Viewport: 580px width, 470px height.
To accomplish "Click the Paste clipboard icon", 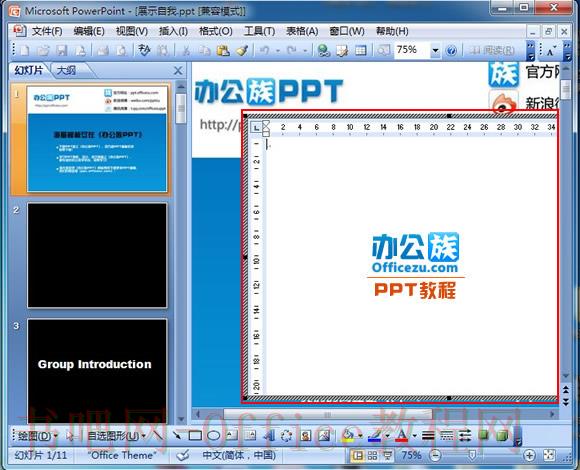I will tap(223, 50).
